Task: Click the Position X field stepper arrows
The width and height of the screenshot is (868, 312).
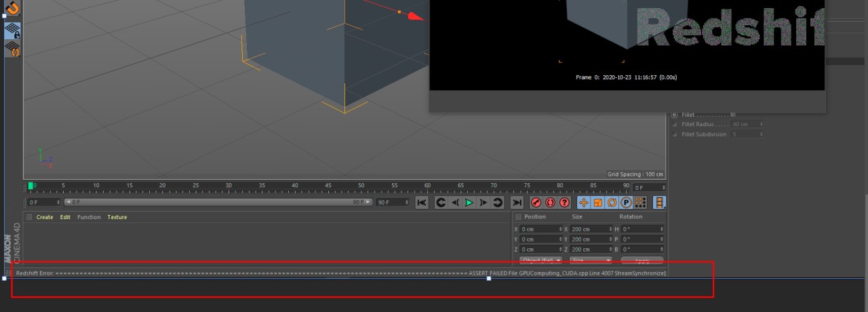Action: 560,229
